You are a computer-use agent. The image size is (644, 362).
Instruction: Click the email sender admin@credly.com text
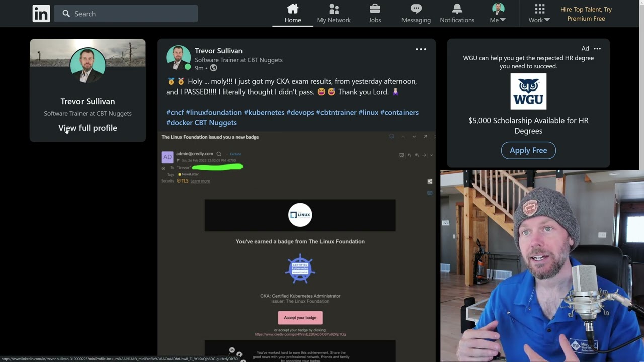click(195, 154)
